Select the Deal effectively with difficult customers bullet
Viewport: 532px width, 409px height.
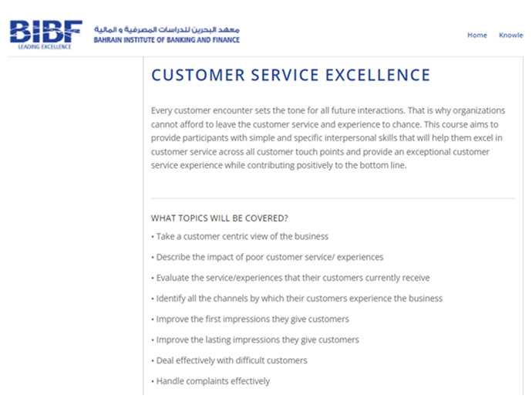229,360
